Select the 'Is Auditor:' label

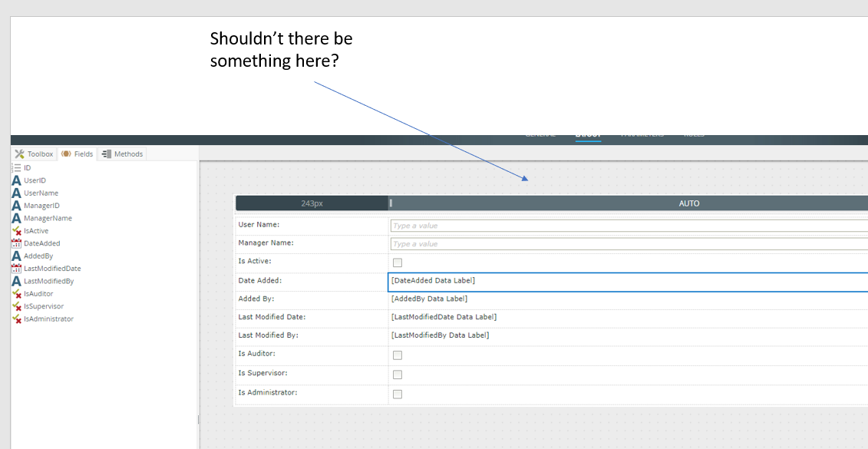pos(256,354)
